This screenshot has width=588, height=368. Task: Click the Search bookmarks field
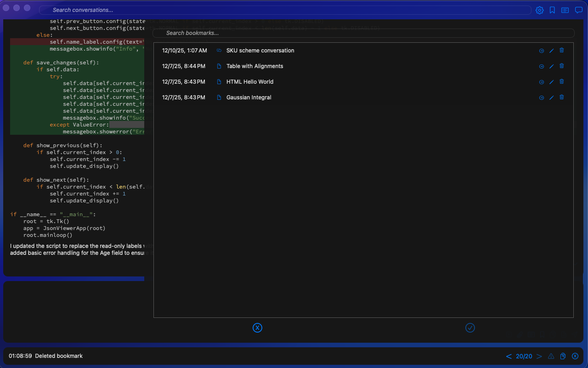click(x=363, y=33)
